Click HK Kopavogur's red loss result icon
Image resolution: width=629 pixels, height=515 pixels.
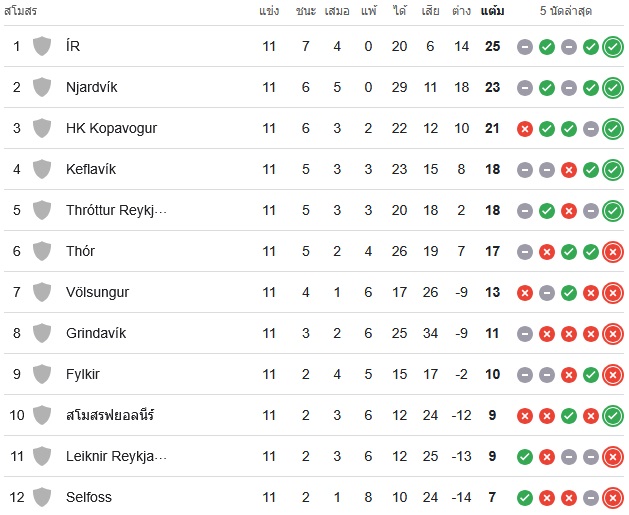(525, 129)
